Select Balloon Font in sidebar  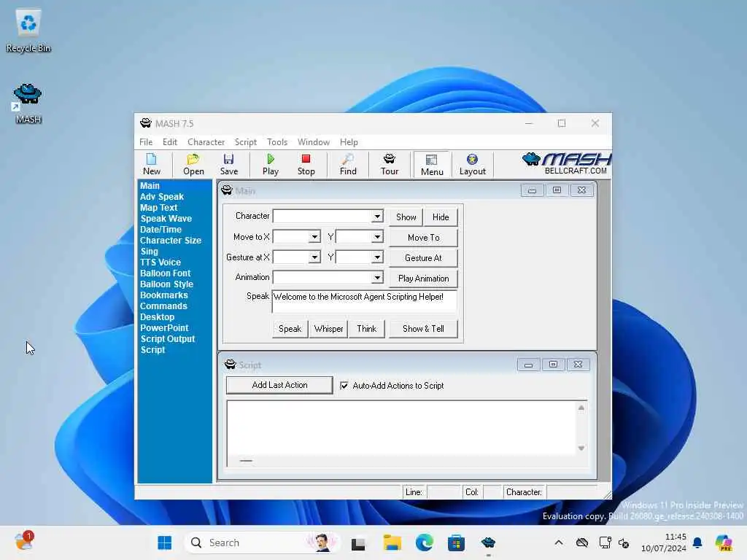pos(165,273)
